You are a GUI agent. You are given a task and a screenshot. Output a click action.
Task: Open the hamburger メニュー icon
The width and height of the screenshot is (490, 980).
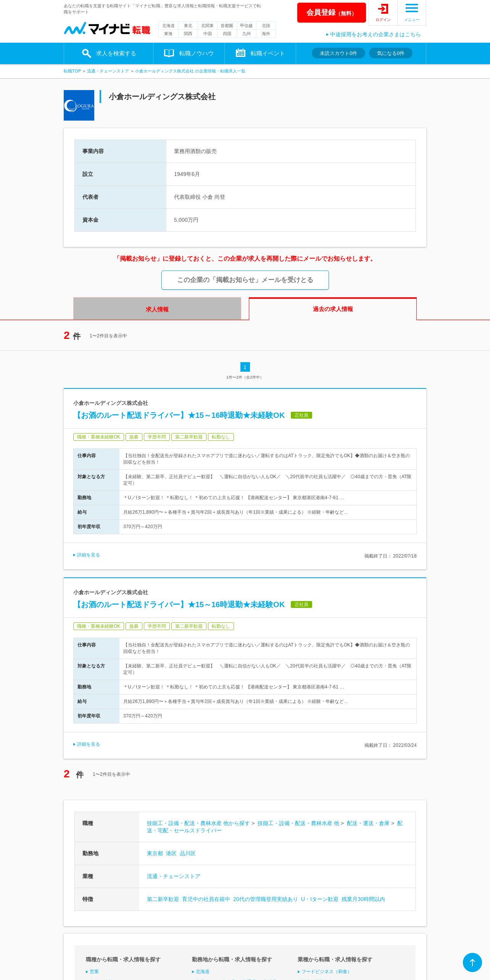point(411,13)
